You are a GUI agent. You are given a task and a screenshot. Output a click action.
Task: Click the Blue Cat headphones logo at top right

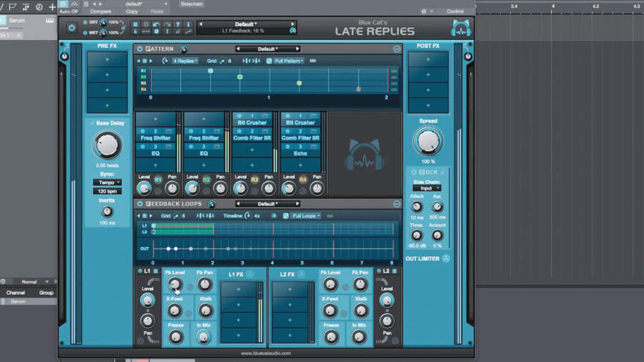[x=461, y=29]
